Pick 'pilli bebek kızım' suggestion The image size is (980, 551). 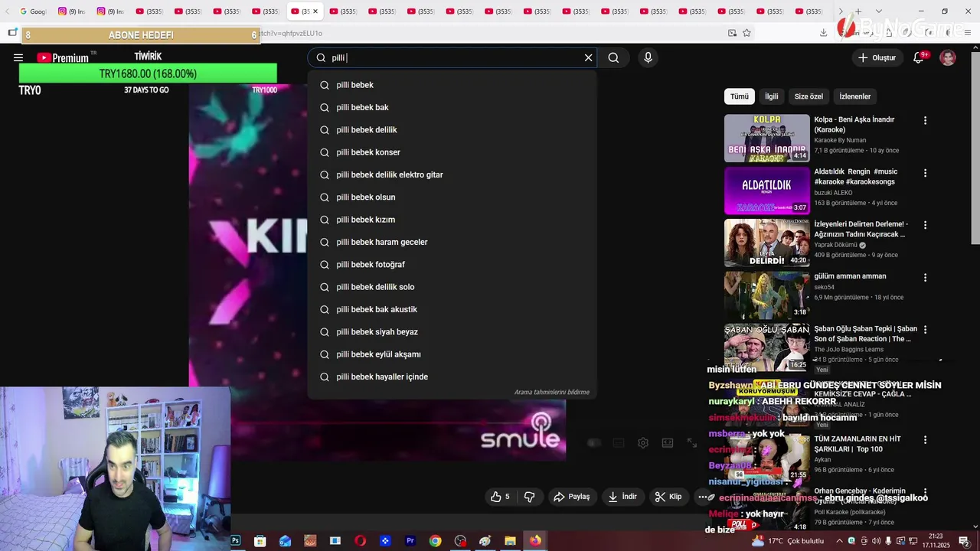452,220
